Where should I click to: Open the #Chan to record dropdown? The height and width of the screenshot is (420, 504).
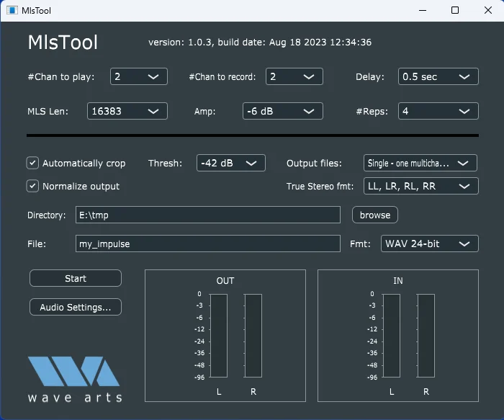(294, 76)
